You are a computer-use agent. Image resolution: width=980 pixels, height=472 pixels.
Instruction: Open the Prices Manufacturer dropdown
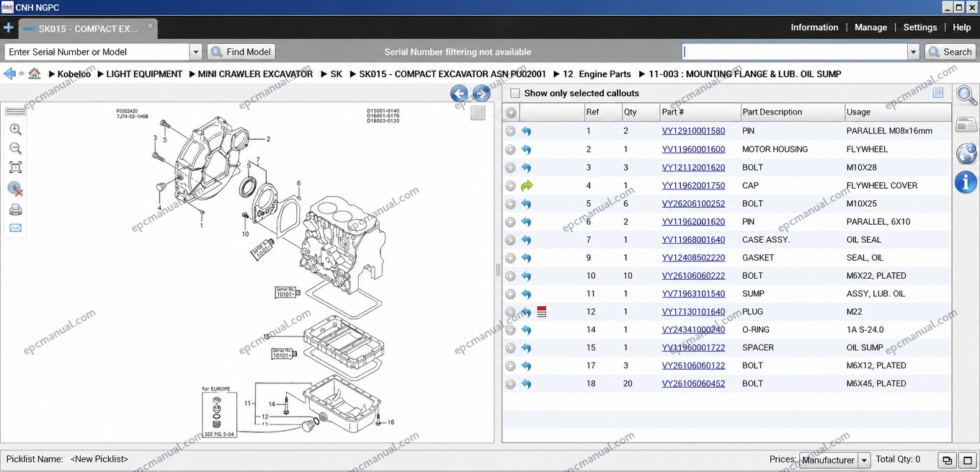(x=865, y=460)
